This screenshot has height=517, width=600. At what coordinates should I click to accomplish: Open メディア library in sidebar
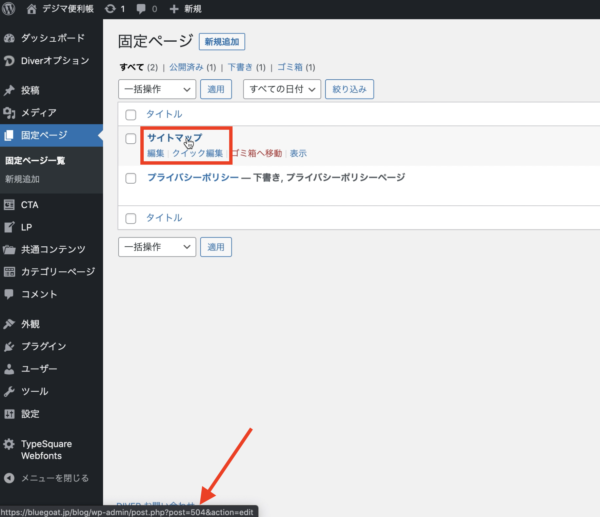point(38,113)
